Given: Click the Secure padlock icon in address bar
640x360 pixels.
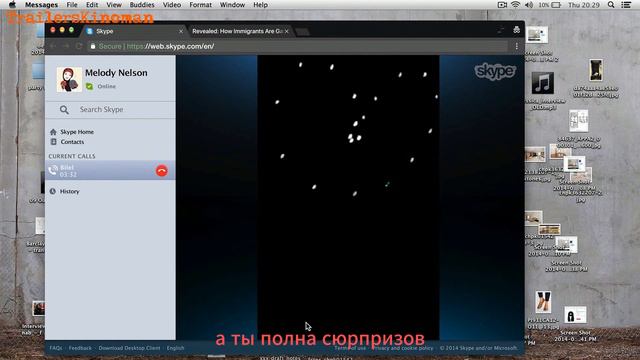Looking at the screenshot, I should click(93, 46).
